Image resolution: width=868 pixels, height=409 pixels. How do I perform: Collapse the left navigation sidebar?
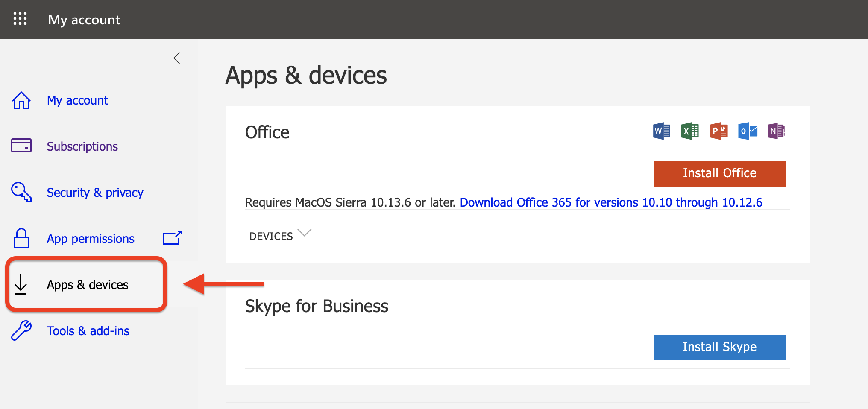click(177, 58)
